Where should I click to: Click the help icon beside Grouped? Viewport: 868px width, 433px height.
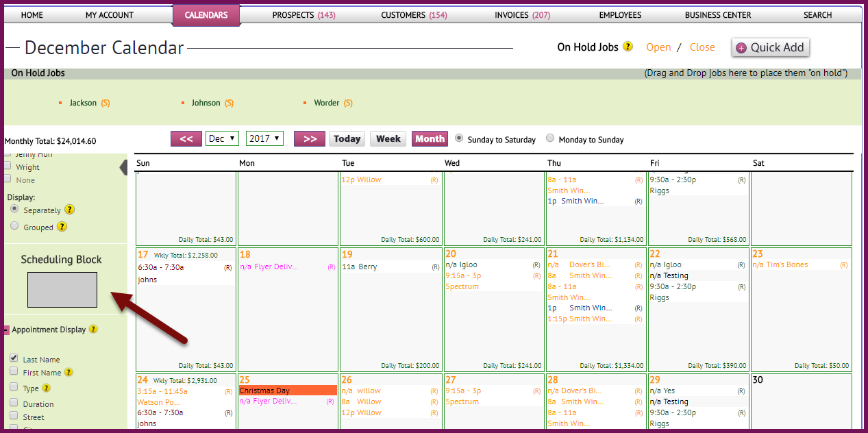tap(62, 227)
